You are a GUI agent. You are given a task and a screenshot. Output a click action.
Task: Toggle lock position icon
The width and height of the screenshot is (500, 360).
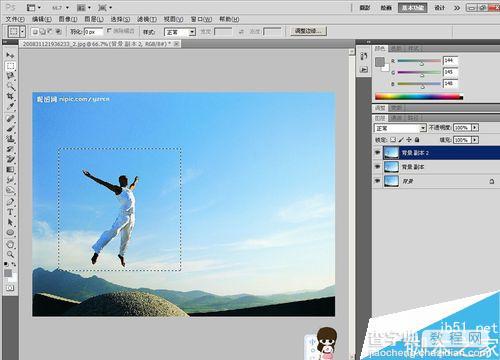[409, 140]
